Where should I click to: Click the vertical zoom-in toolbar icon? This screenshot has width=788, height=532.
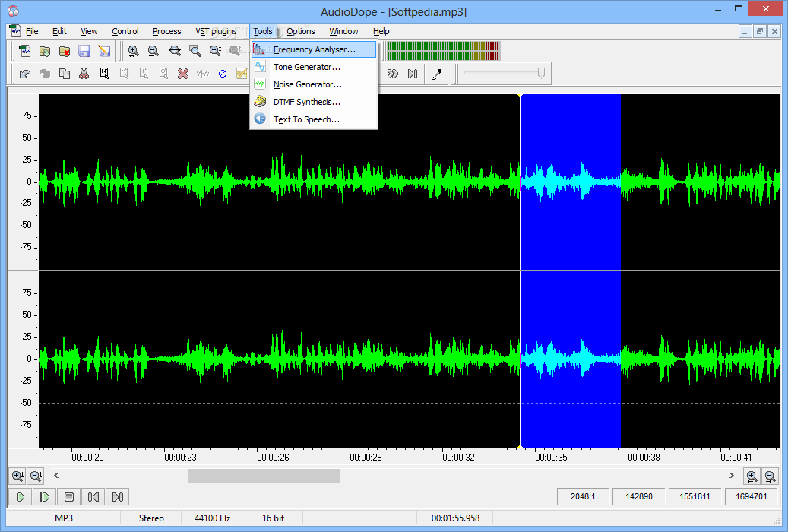click(x=216, y=51)
